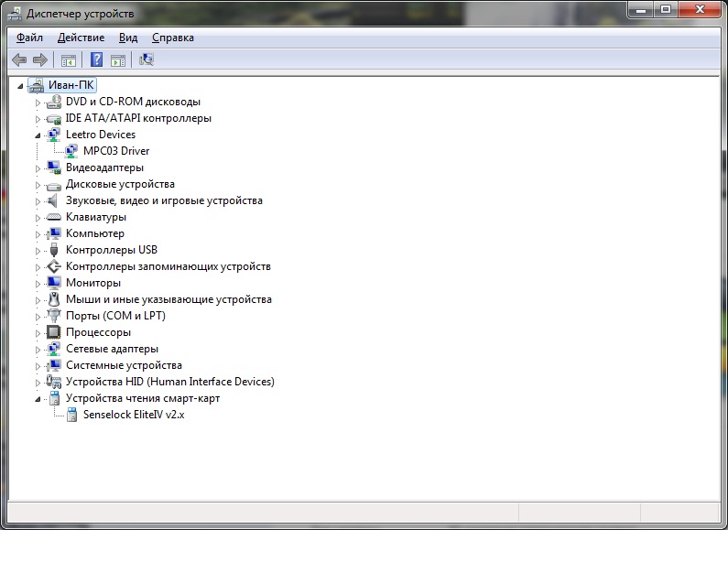Expand the Видеоадаптеры node
The width and height of the screenshot is (728, 562).
(x=38, y=168)
